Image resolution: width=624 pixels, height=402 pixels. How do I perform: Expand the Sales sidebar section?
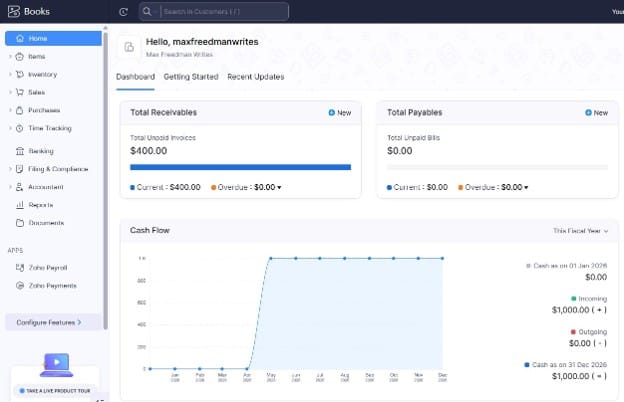pyautogui.click(x=10, y=92)
